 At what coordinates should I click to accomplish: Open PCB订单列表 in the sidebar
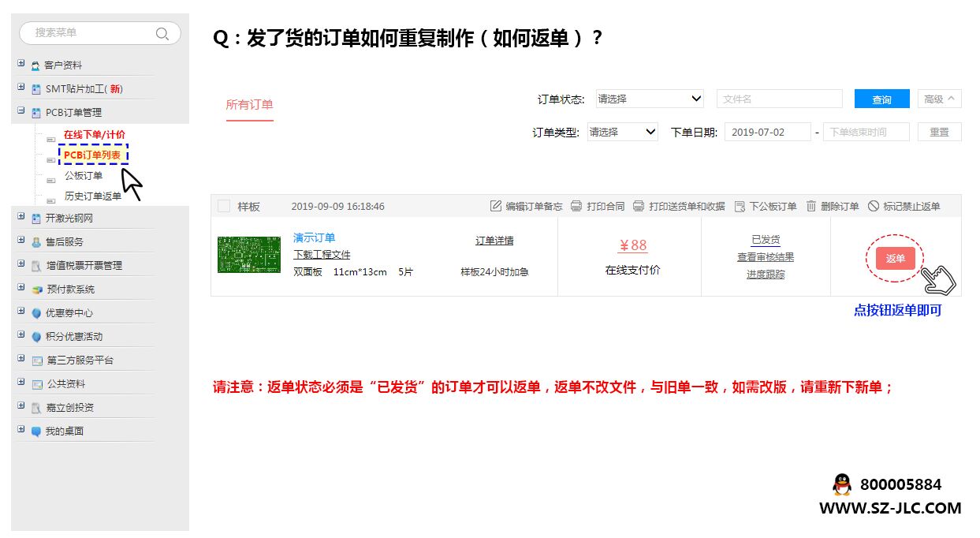pos(92,155)
